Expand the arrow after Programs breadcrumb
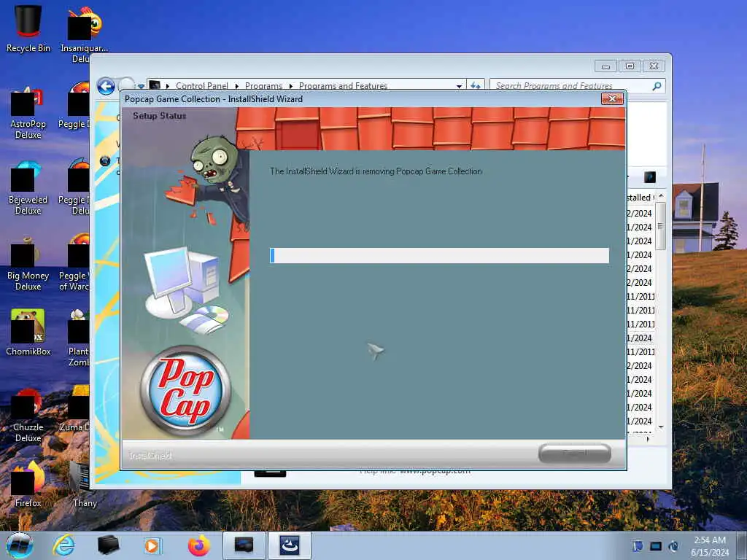Image resolution: width=747 pixels, height=560 pixels. click(290, 86)
